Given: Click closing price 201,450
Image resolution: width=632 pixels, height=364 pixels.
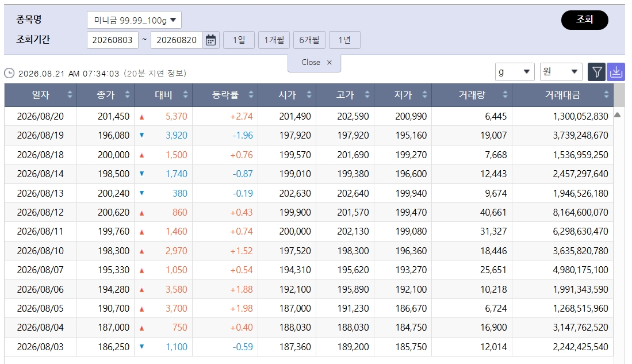Looking at the screenshot, I should [x=114, y=117].
